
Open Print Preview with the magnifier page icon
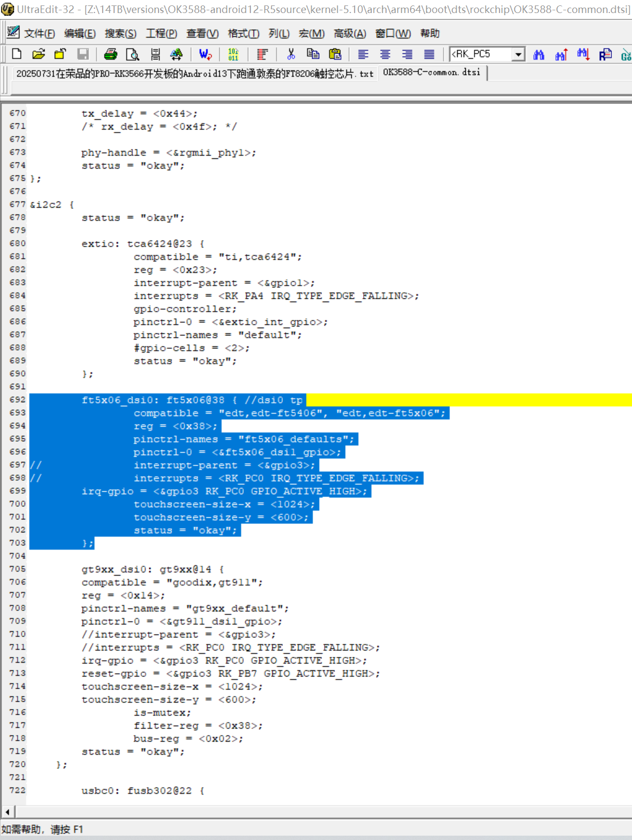tap(132, 54)
